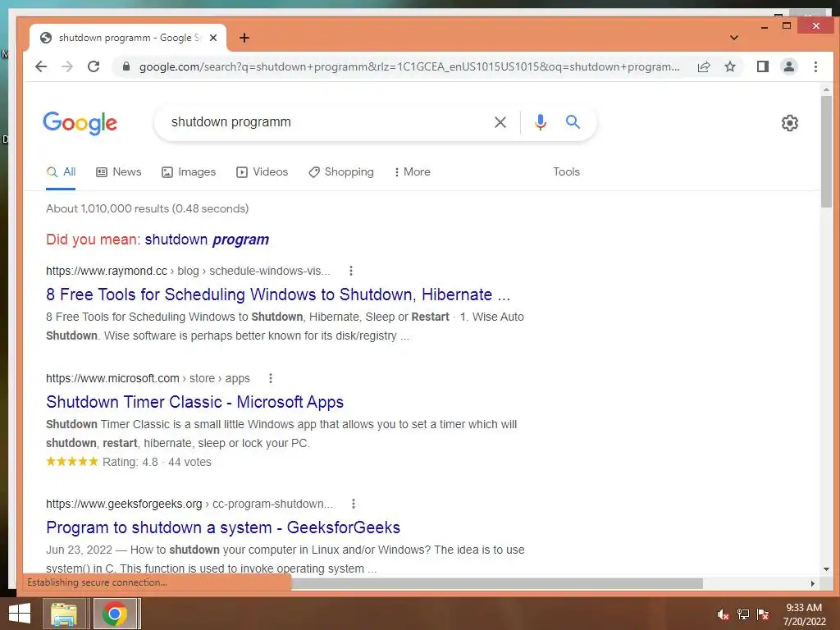Image resolution: width=840 pixels, height=630 pixels.
Task: Open the Windows Start menu
Action: [20, 614]
